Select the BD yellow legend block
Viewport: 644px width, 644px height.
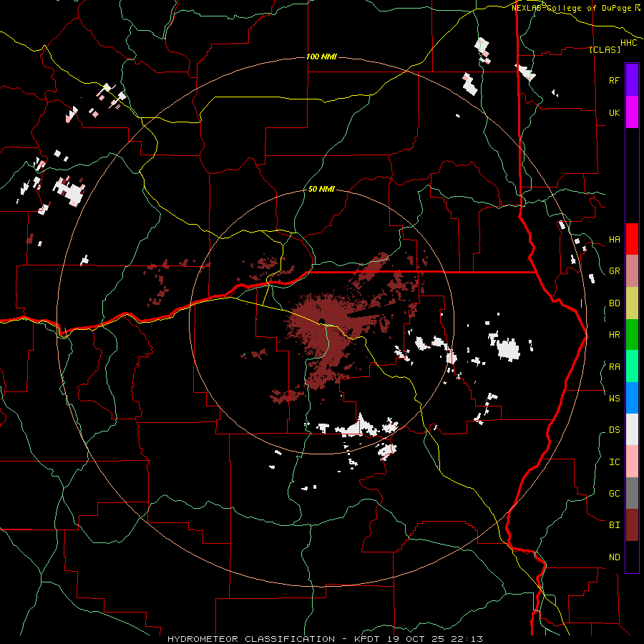click(x=632, y=303)
